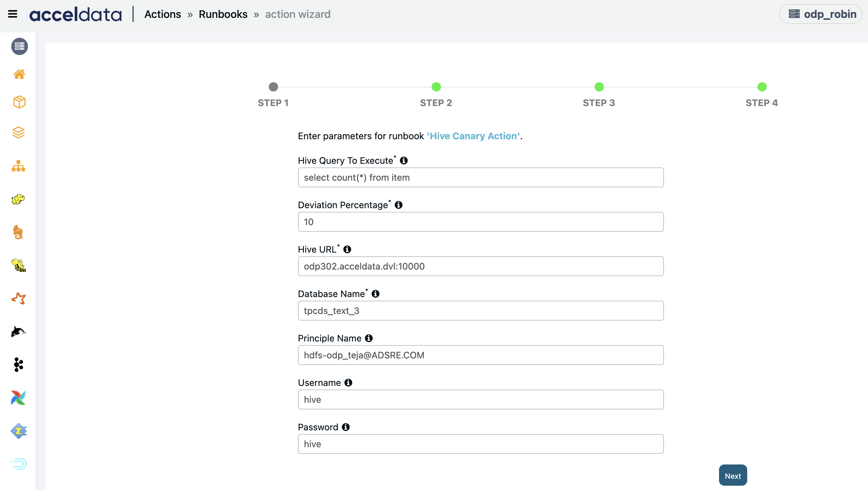
Task: Jump to Step 3 marker
Action: pyautogui.click(x=599, y=87)
